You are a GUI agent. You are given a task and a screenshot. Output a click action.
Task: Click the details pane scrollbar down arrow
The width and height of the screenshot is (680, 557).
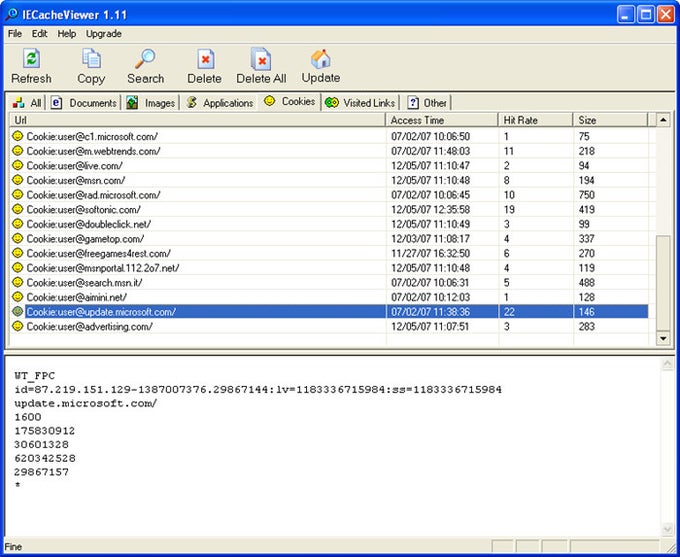[x=667, y=528]
